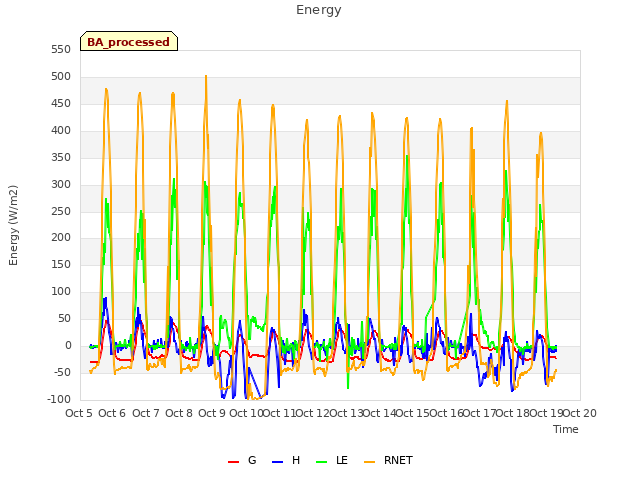This screenshot has width=640, height=480.
Task: Click the 350 y-axis tick label
Action: coord(61,158)
